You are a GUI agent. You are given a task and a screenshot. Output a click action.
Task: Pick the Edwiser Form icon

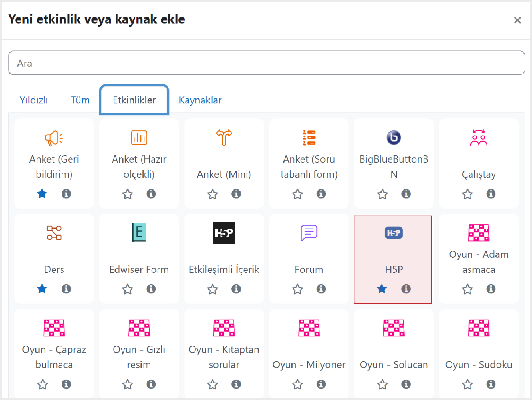[139, 232]
